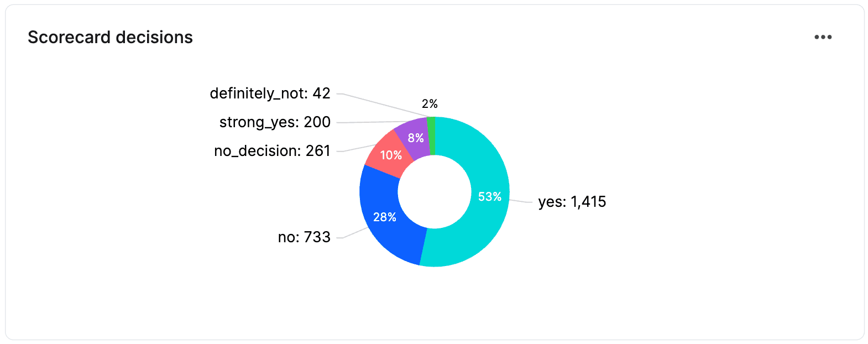Viewport: 868px width, 344px height.
Task: Select the 'definitely_not: 42' label
Action: coord(269,93)
